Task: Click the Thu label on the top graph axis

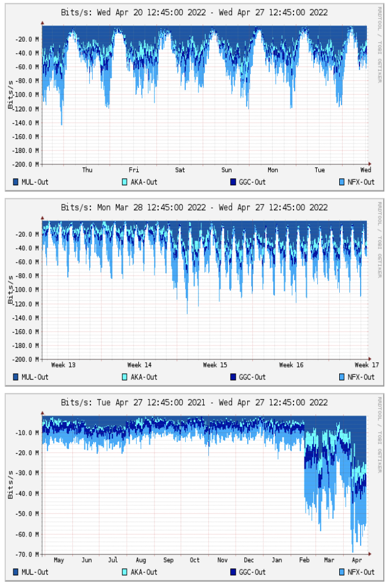Action: click(x=87, y=170)
